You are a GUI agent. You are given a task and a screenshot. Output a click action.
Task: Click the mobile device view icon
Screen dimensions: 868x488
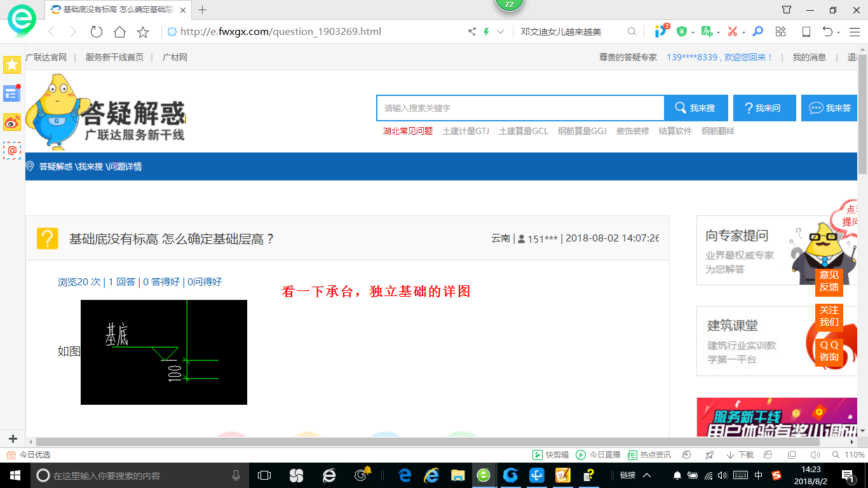coord(806,31)
